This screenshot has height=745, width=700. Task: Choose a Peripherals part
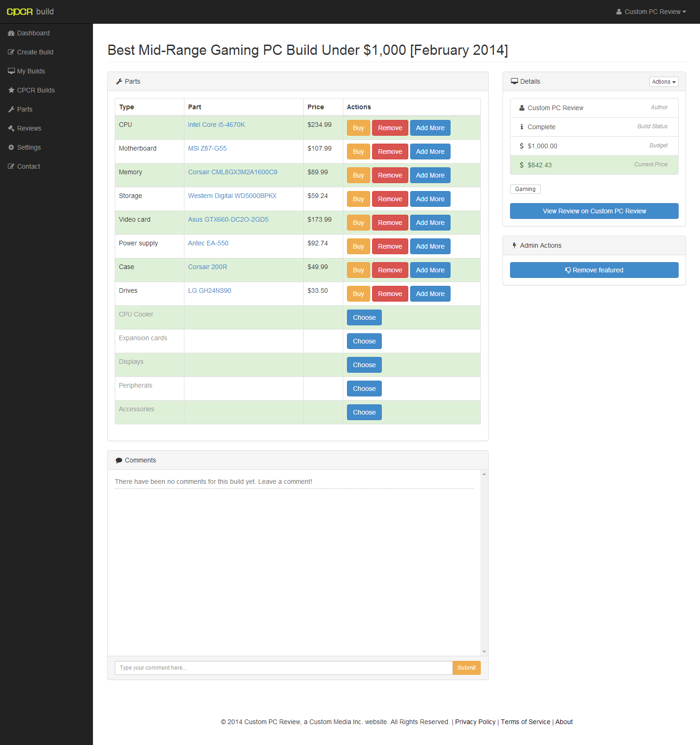(x=364, y=389)
